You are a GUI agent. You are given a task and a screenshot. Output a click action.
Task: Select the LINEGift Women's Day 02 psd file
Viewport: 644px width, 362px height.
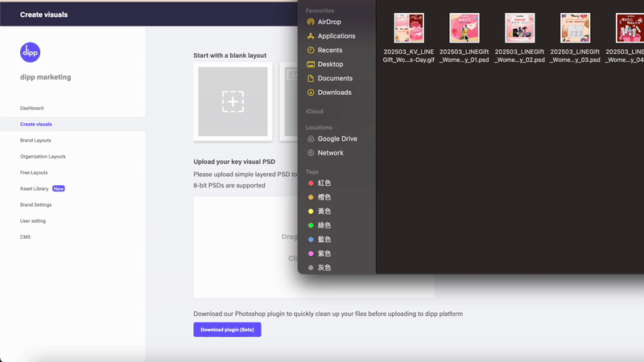click(519, 28)
